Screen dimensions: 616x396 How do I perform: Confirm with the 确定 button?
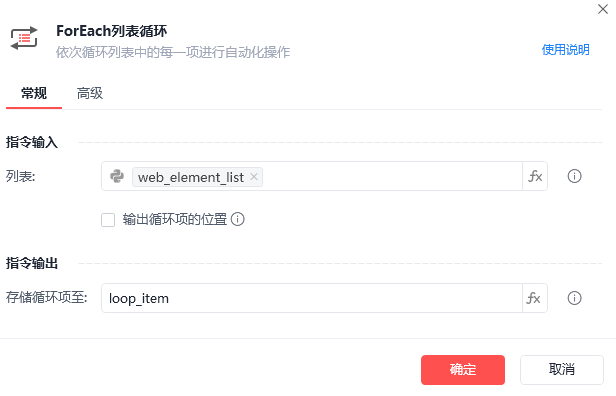point(463,370)
